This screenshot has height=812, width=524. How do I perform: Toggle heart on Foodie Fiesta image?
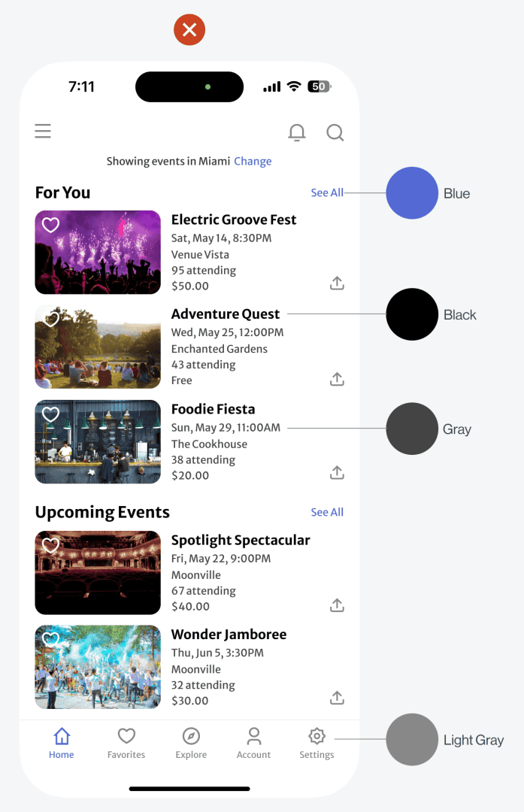click(x=50, y=414)
